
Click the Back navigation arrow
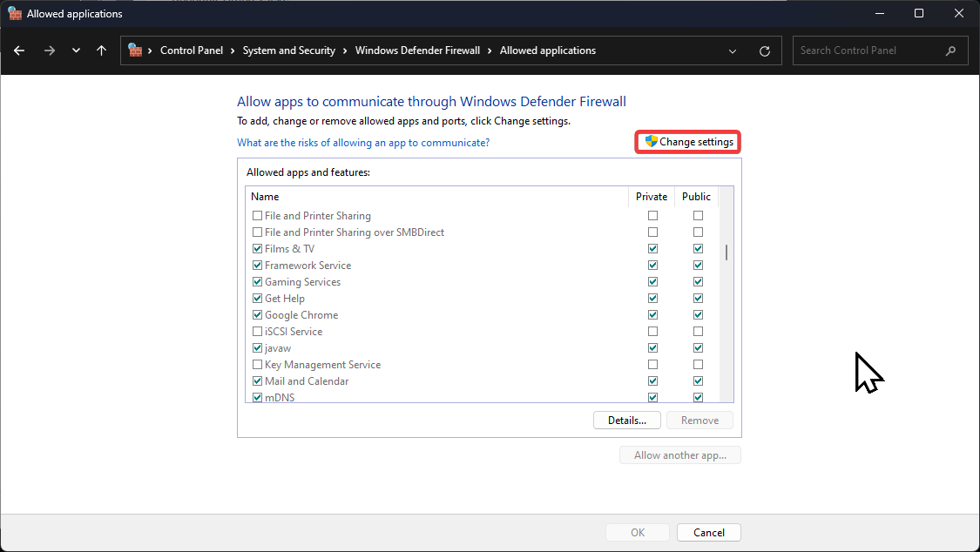(x=19, y=50)
